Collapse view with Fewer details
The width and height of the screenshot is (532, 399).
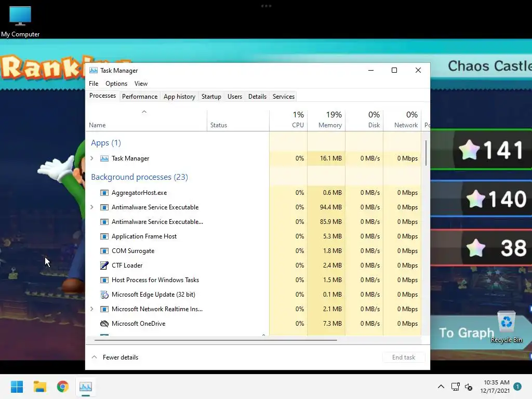tap(115, 357)
